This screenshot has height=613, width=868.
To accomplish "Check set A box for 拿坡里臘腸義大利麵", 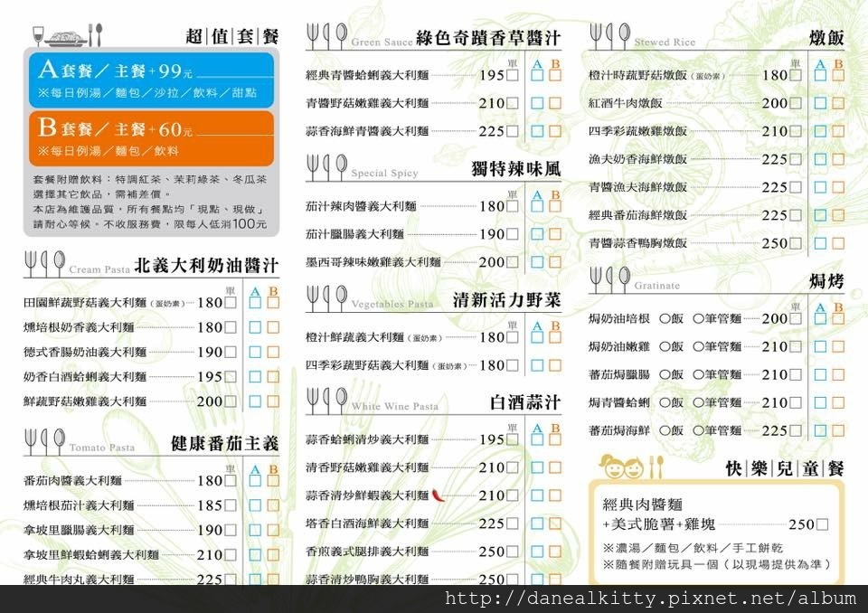I will coord(255,530).
